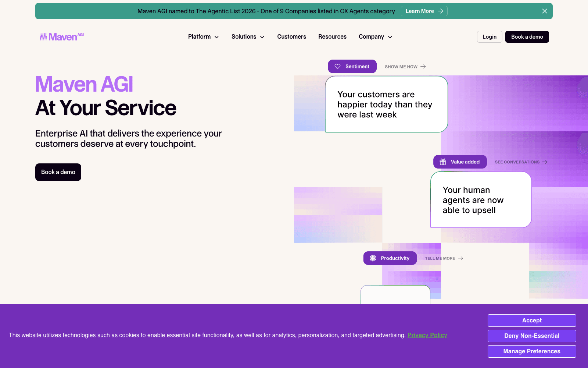Image resolution: width=588 pixels, height=368 pixels.
Task: Open the Resources page
Action: pos(332,37)
